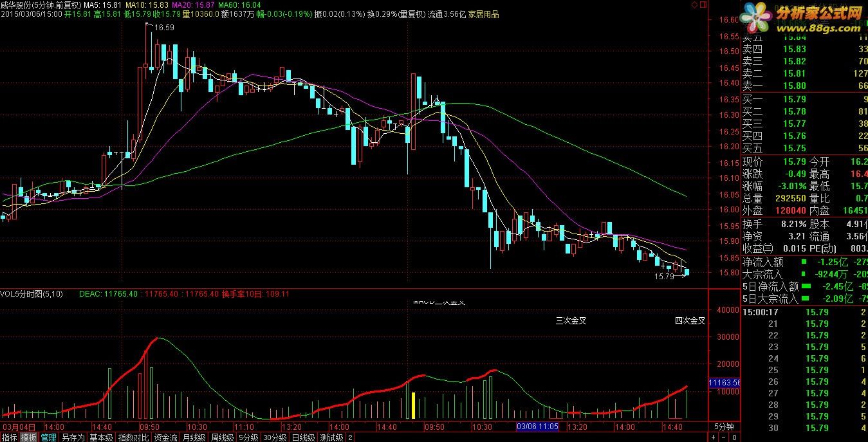Viewport: 868px width, 442px height.
Task: Select the 买四 15.76 order row
Action: (x=806, y=136)
